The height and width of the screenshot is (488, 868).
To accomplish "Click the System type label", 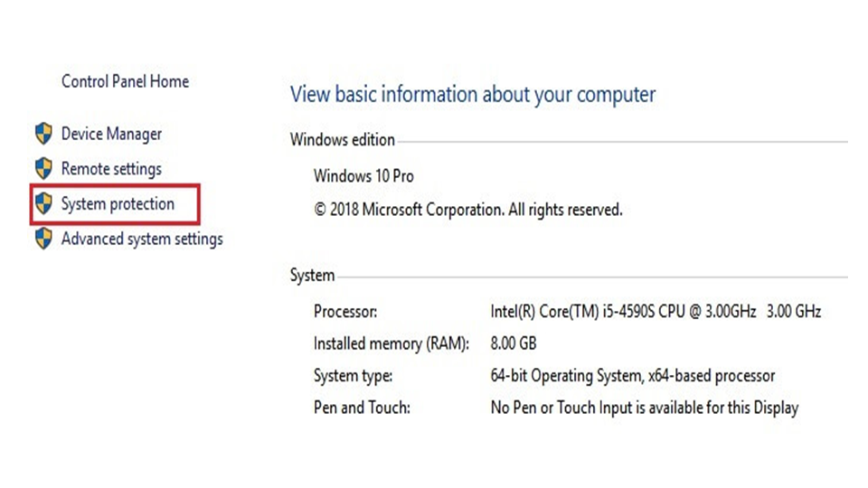I will [x=353, y=376].
